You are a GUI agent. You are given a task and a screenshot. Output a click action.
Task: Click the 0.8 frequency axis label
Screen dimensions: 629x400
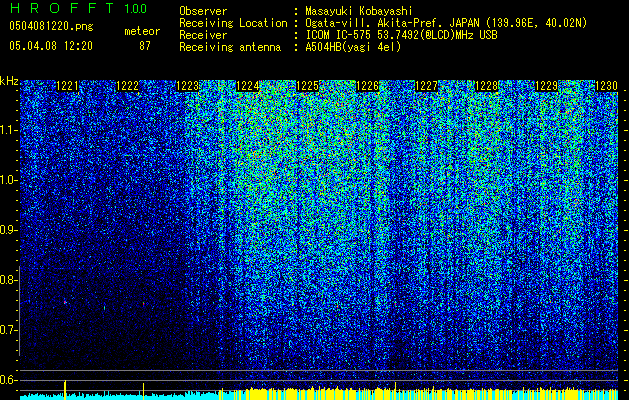click(x=8, y=280)
